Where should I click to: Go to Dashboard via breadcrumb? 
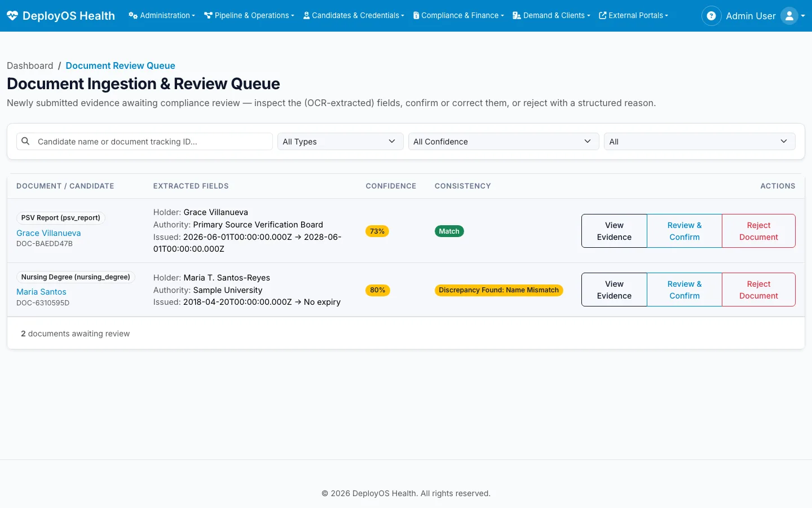30,65
